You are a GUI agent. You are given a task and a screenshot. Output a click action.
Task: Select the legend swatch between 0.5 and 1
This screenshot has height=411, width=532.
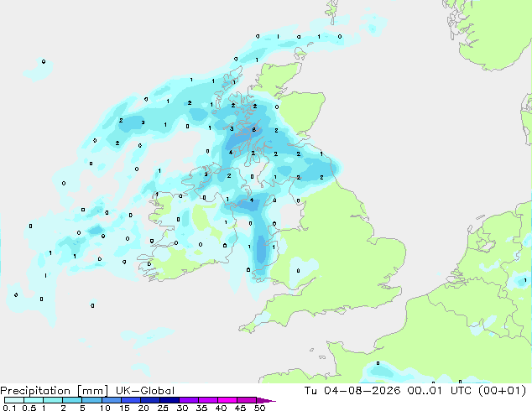pos(34,400)
